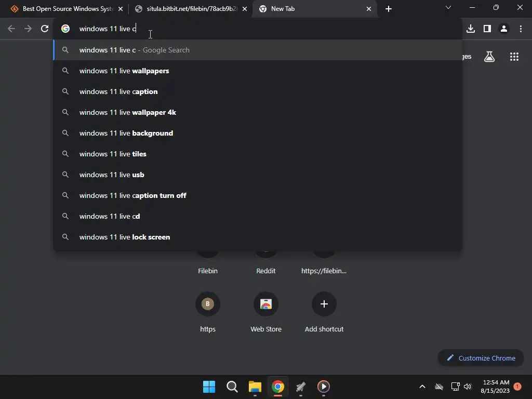Click the browser back arrow
The height and width of the screenshot is (399, 532).
11,29
